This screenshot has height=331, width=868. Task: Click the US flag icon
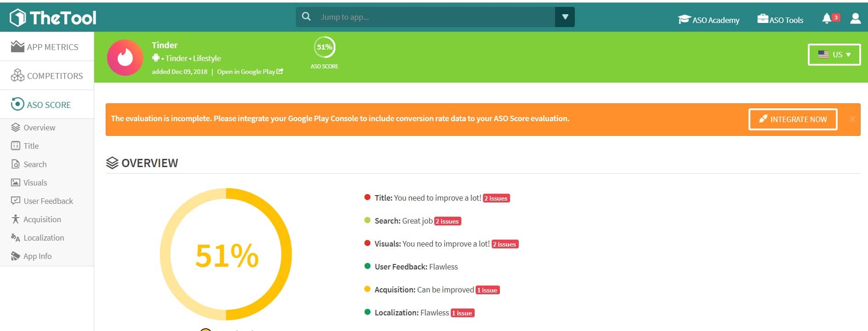pos(823,54)
